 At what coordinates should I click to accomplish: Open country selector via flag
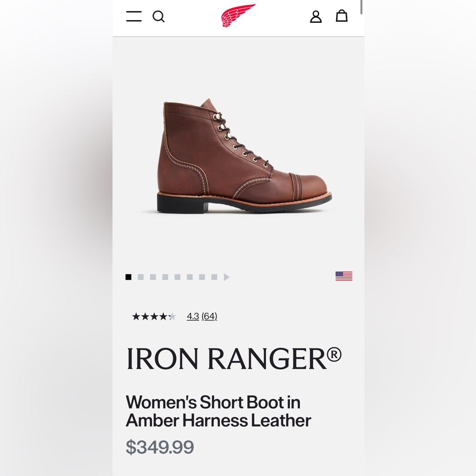pyautogui.click(x=344, y=275)
